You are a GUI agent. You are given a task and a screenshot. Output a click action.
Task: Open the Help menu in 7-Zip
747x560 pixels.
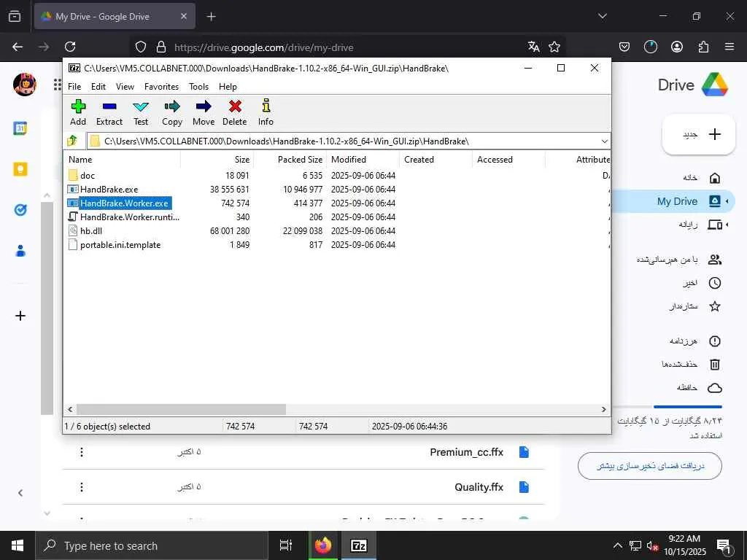click(x=228, y=87)
